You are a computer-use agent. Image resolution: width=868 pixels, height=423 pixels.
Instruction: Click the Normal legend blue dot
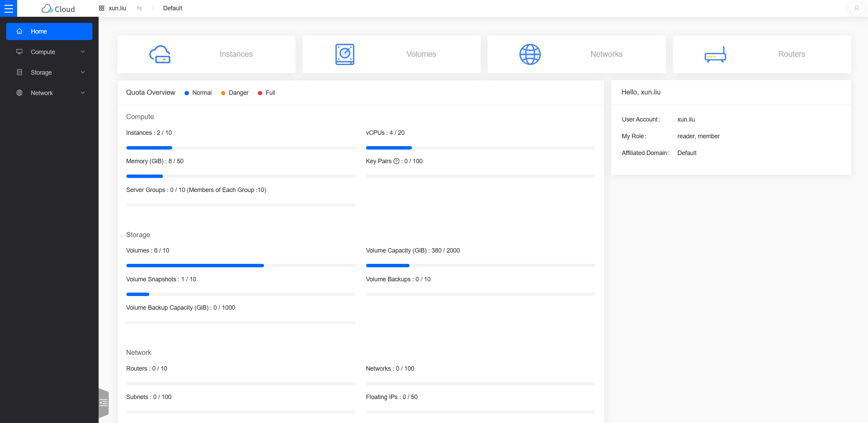(x=187, y=93)
